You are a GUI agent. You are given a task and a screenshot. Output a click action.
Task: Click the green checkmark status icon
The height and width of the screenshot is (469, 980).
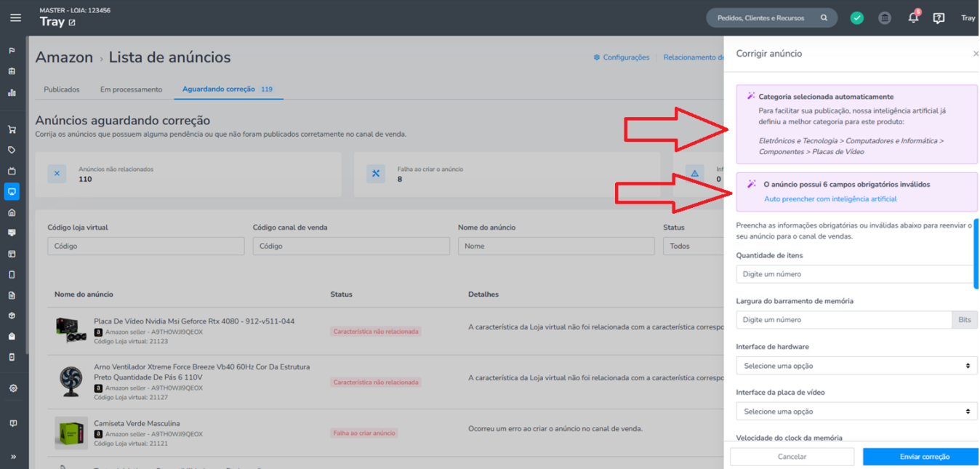857,18
